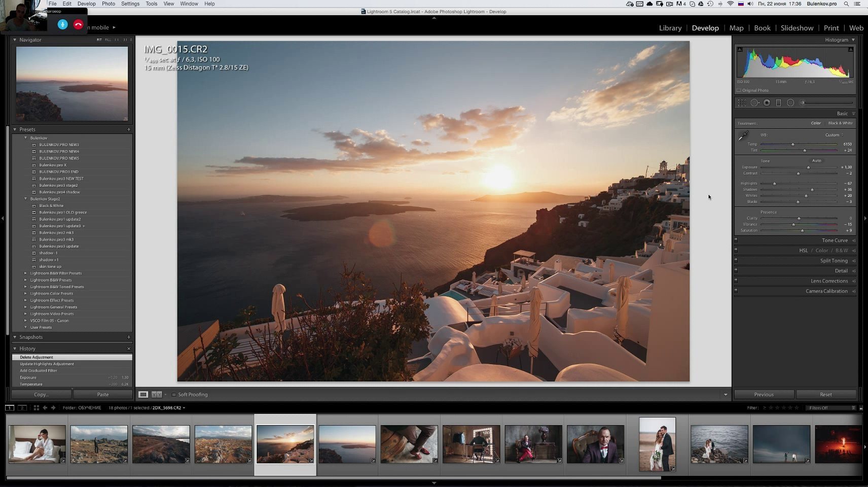Click the volume icon in menu bar
868x487 pixels.
[x=750, y=4]
